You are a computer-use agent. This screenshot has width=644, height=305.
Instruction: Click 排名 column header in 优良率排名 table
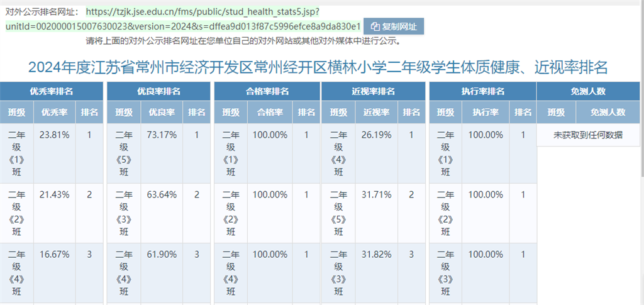pyautogui.click(x=197, y=112)
